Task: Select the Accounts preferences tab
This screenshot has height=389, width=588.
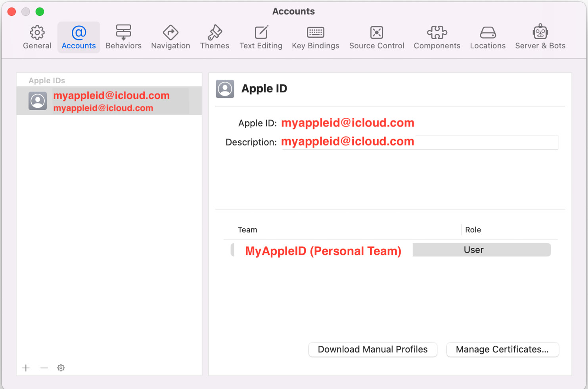Action: [x=79, y=37]
